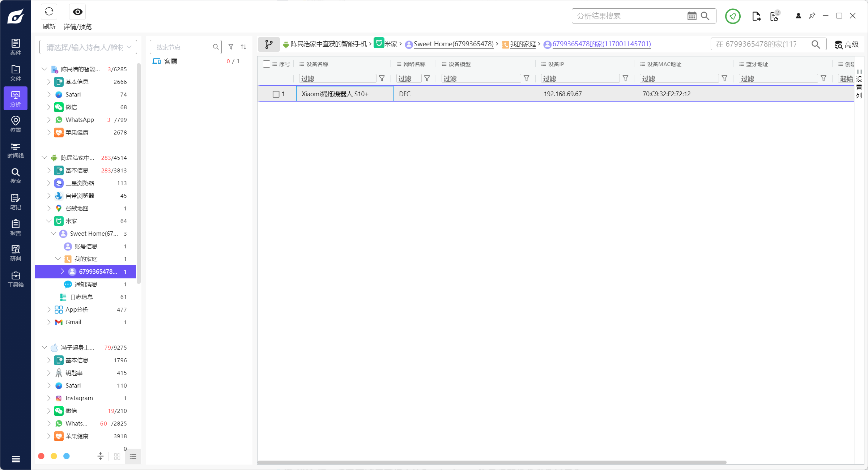The image size is (868, 470).
Task: Click the 高级 advanced search button
Action: coord(846,44)
